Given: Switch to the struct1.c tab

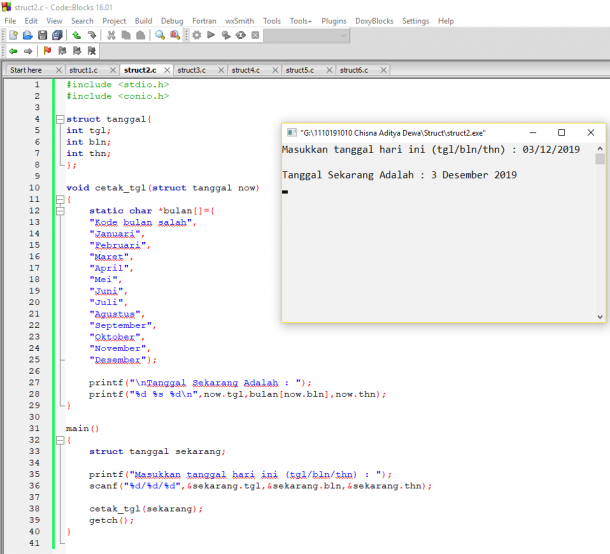Looking at the screenshot, I should coord(83,70).
